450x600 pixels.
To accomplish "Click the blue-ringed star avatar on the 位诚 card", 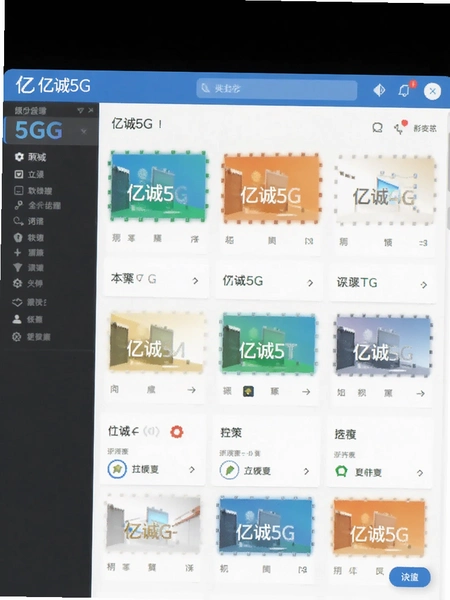I will pos(117,469).
